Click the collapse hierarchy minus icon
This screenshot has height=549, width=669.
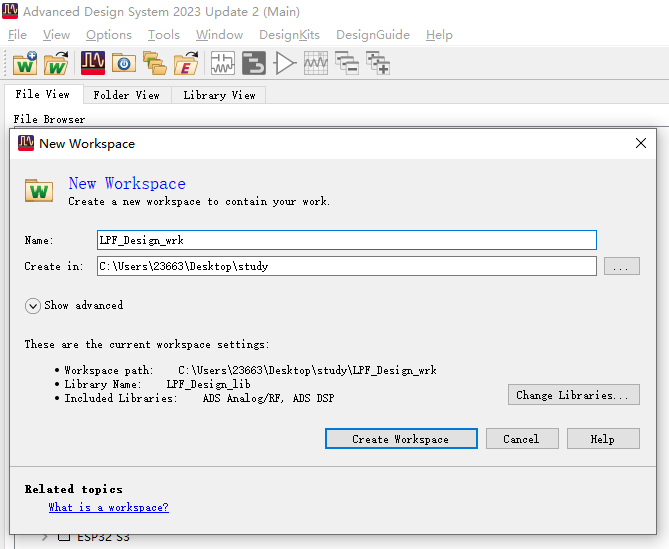[346, 63]
